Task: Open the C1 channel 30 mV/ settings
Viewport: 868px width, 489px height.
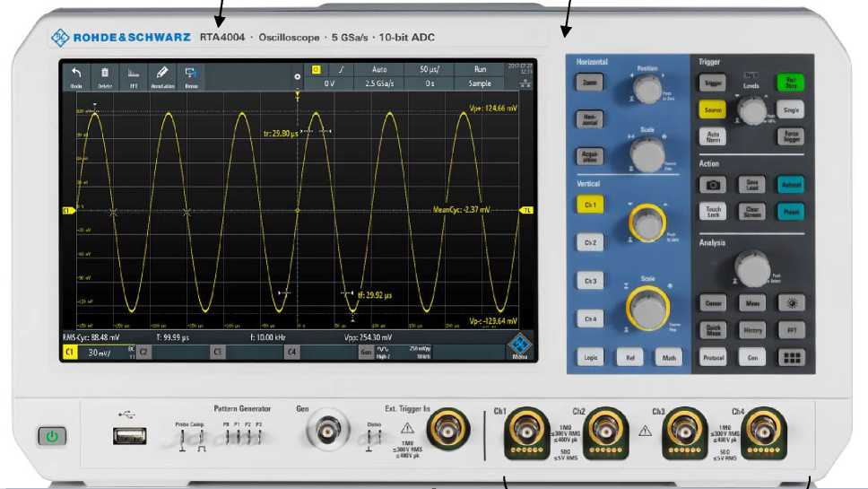Action: tap(100, 353)
